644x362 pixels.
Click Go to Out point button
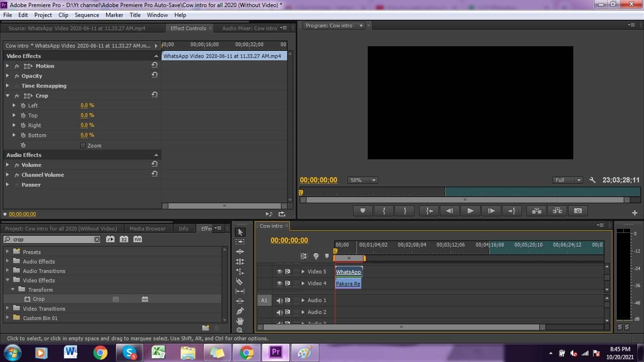coord(512,211)
